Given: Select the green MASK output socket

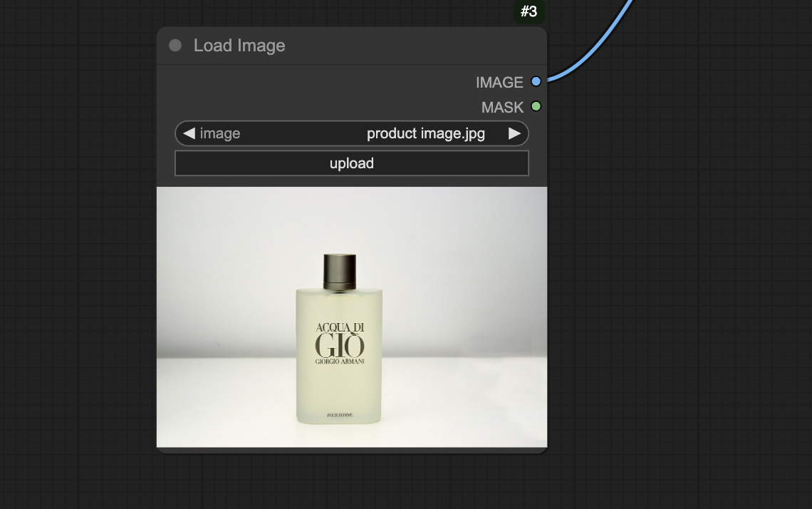Looking at the screenshot, I should pos(536,106).
